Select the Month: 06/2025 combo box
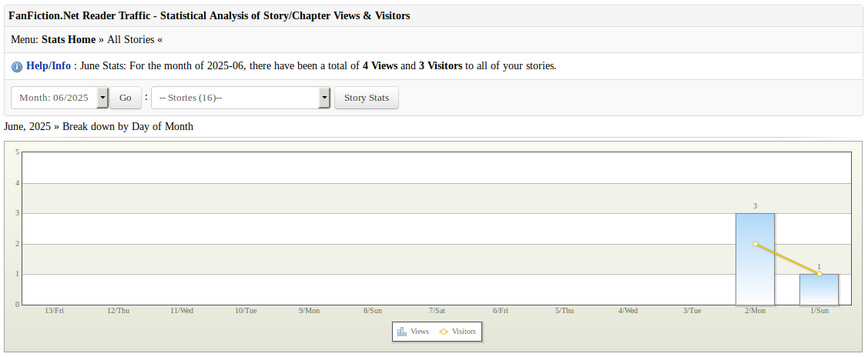Screen dimensions: 868x357 [x=60, y=98]
